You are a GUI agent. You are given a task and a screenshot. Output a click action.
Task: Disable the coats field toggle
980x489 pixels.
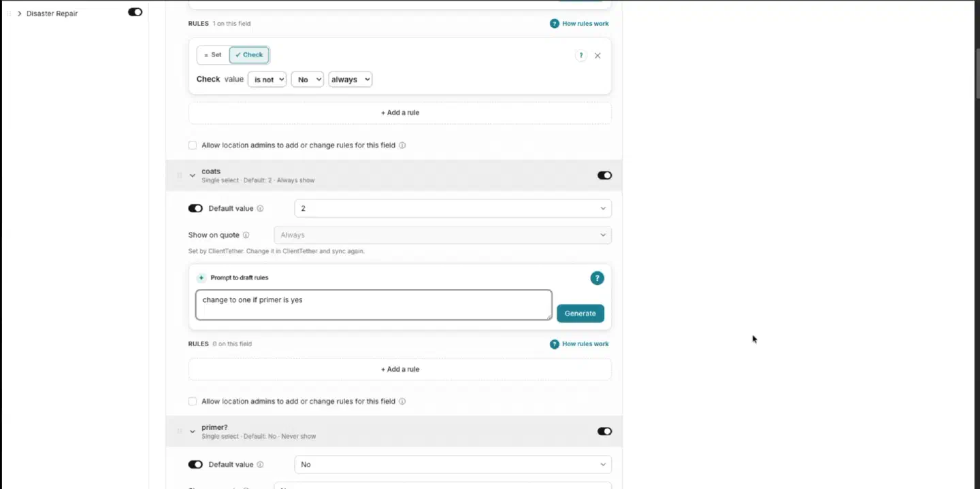tap(604, 175)
